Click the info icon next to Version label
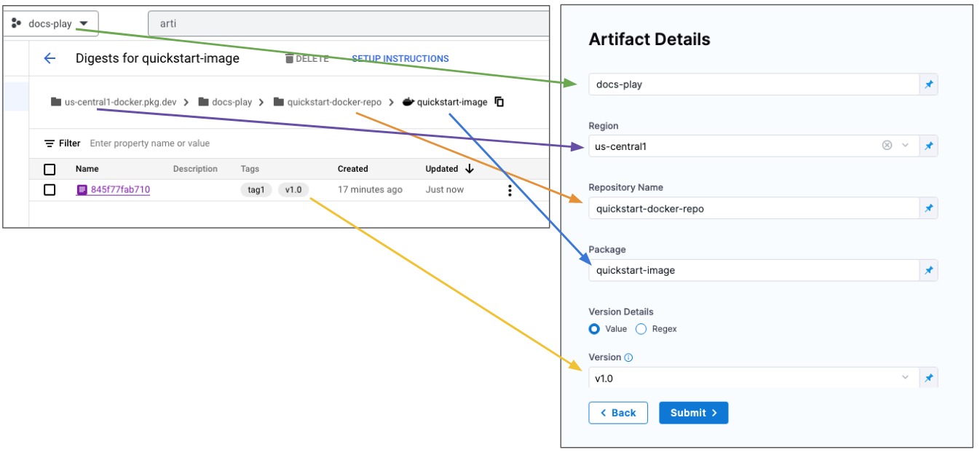 [x=628, y=357]
